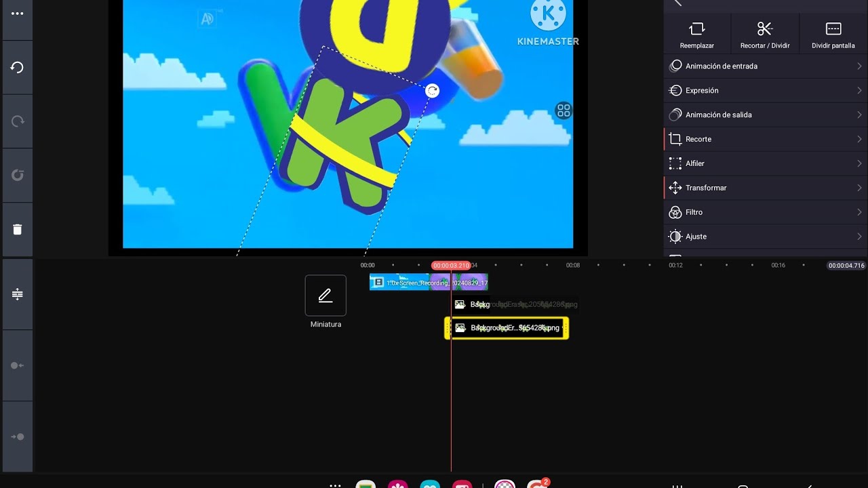The height and width of the screenshot is (488, 868).
Task: Click the Transformar move-arrows icon
Action: (x=675, y=188)
